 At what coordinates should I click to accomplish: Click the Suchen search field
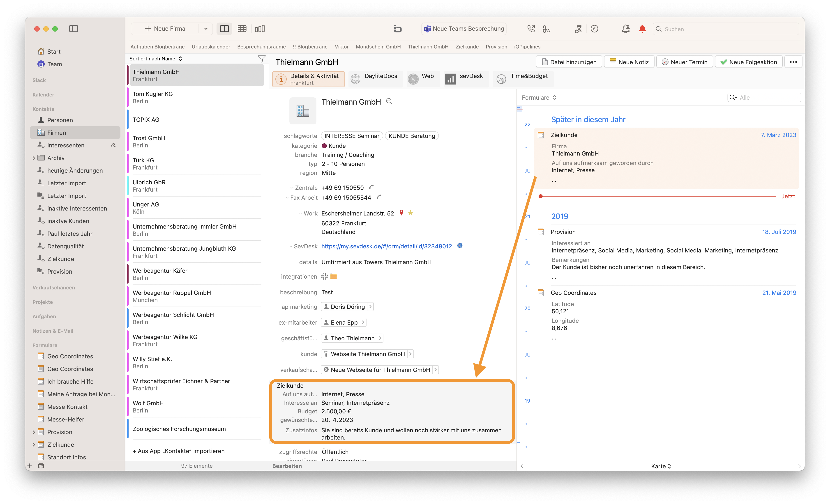tap(726, 29)
